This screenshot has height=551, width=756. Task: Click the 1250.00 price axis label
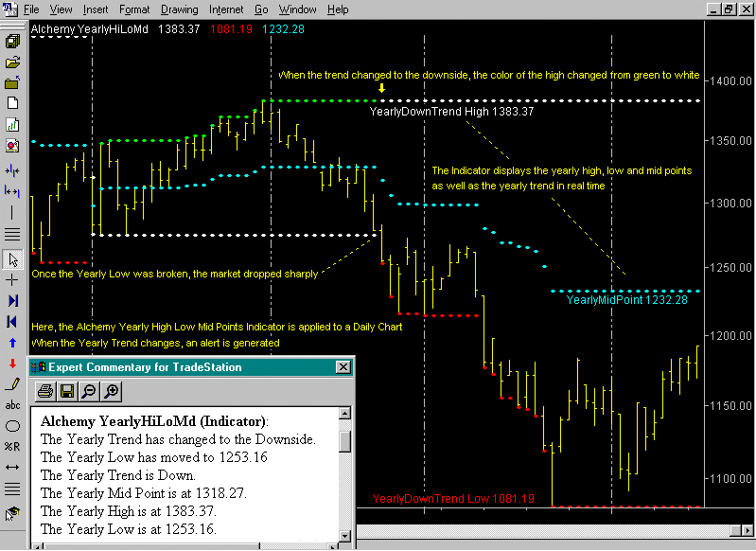(x=731, y=268)
